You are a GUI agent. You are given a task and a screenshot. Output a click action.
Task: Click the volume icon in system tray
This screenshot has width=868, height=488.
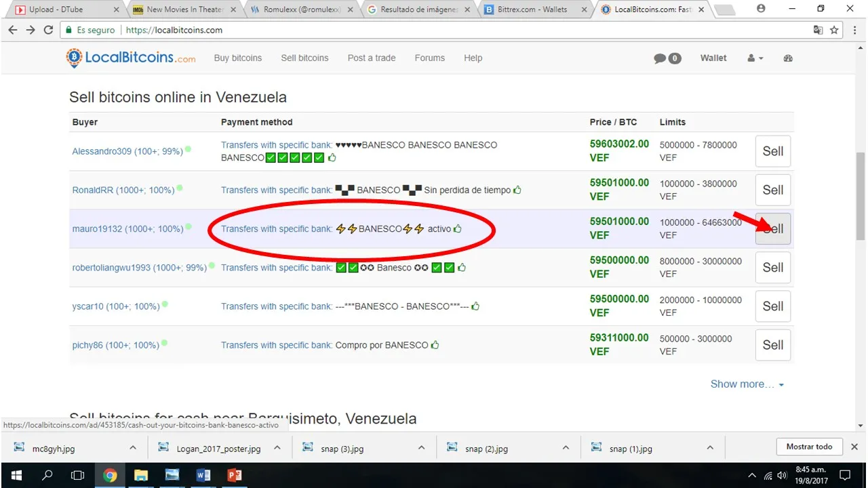click(783, 475)
